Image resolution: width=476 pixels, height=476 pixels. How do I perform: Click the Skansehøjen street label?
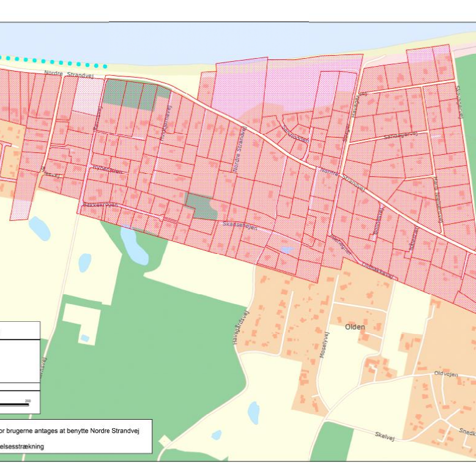(239, 226)
